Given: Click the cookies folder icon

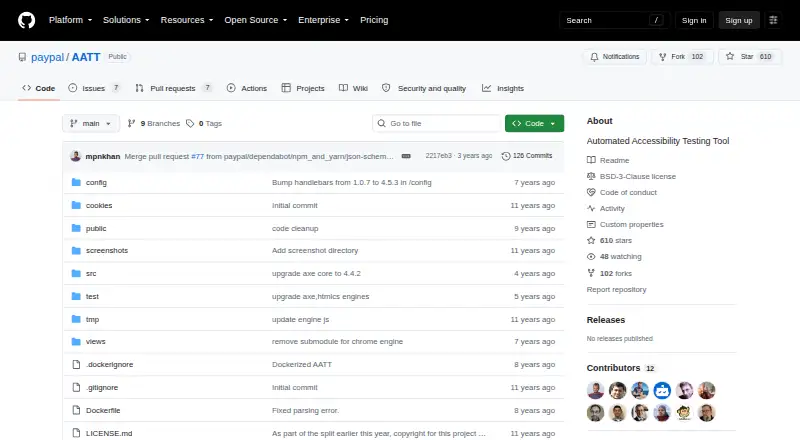Looking at the screenshot, I should 76,205.
